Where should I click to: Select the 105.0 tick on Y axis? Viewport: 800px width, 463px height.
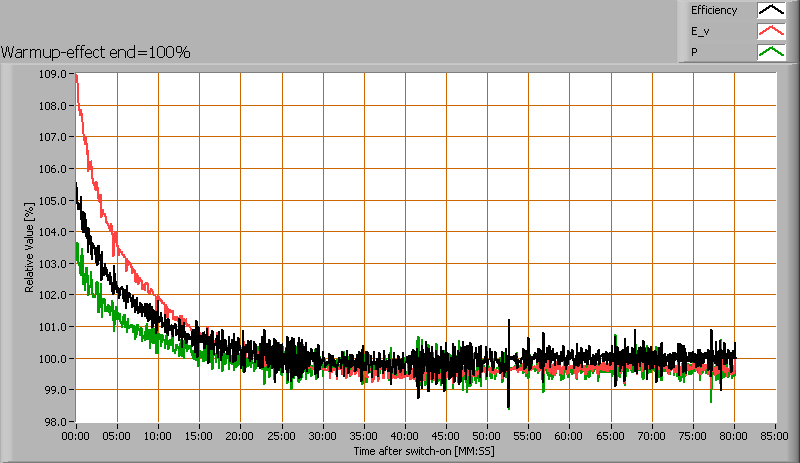(53, 200)
